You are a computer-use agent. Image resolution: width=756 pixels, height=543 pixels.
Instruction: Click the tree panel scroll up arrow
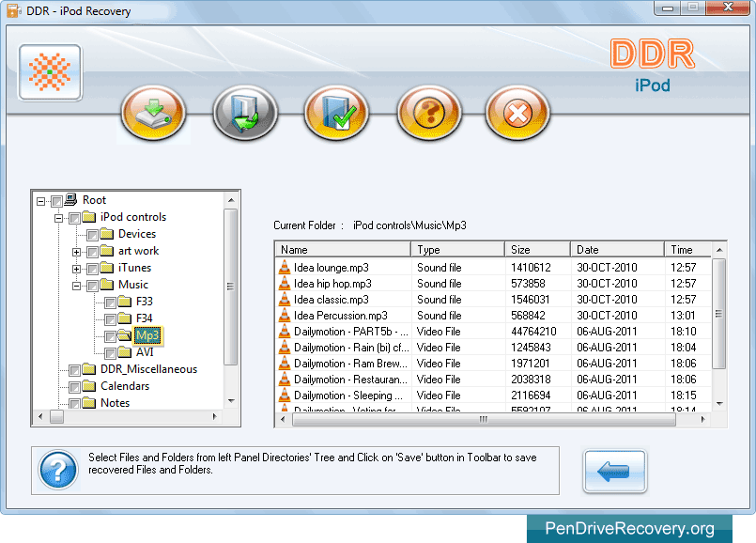tap(231, 200)
